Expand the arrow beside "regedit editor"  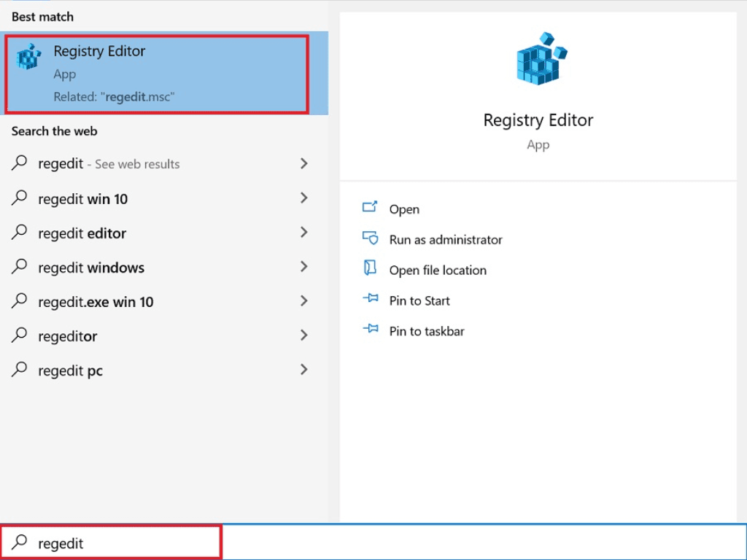click(x=304, y=233)
